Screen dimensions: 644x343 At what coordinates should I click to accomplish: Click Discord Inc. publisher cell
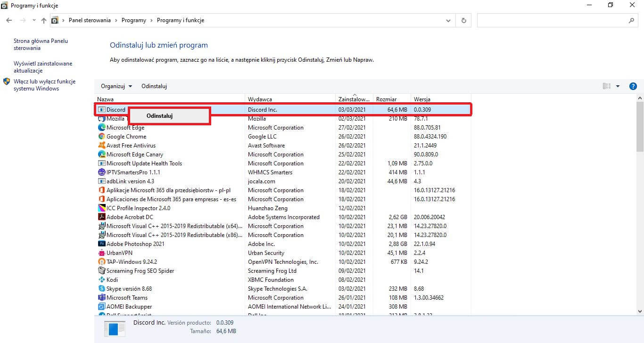pyautogui.click(x=263, y=110)
